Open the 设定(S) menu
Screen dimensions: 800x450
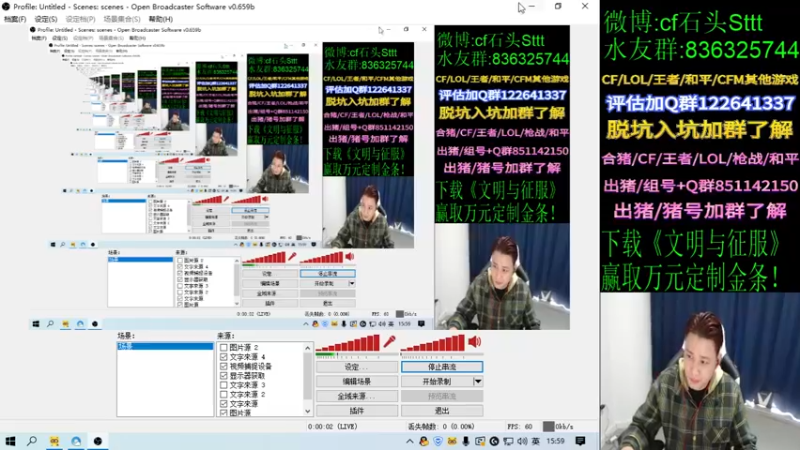point(46,19)
